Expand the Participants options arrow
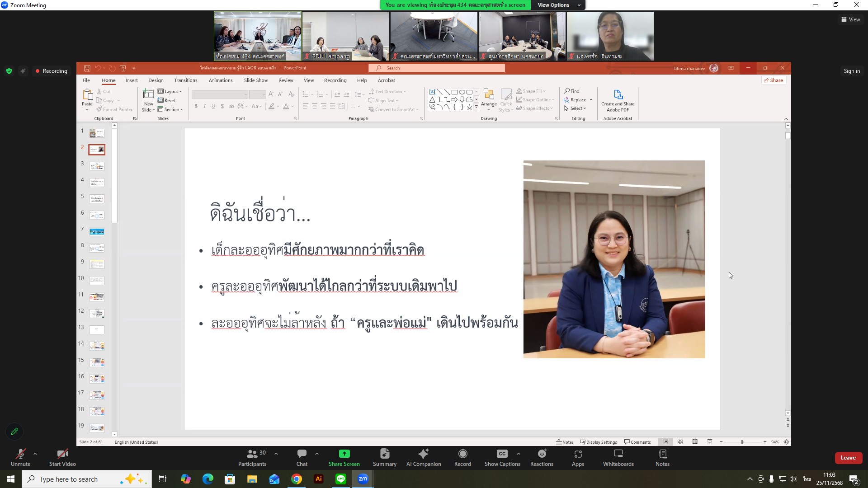The width and height of the screenshot is (868, 488). [276, 453]
